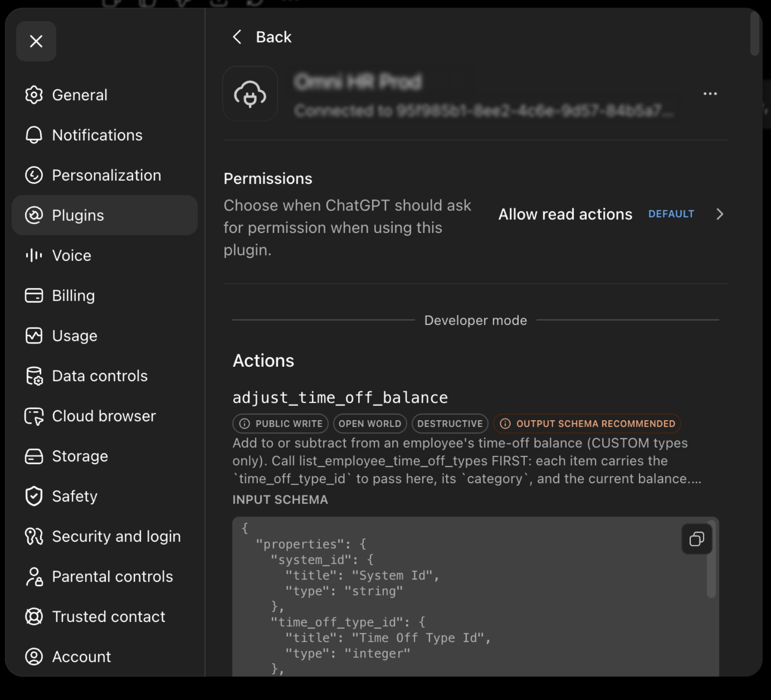Viewport: 771px width, 700px height.
Task: Click the Notifications bell icon
Action: 34,135
